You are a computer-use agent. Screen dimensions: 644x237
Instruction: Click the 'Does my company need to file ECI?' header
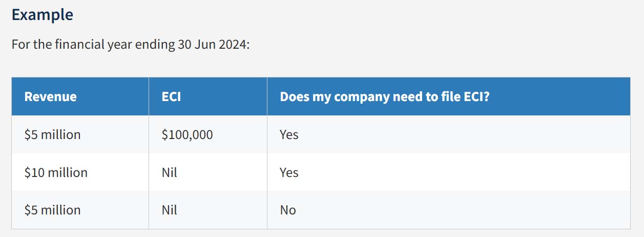[x=385, y=96]
